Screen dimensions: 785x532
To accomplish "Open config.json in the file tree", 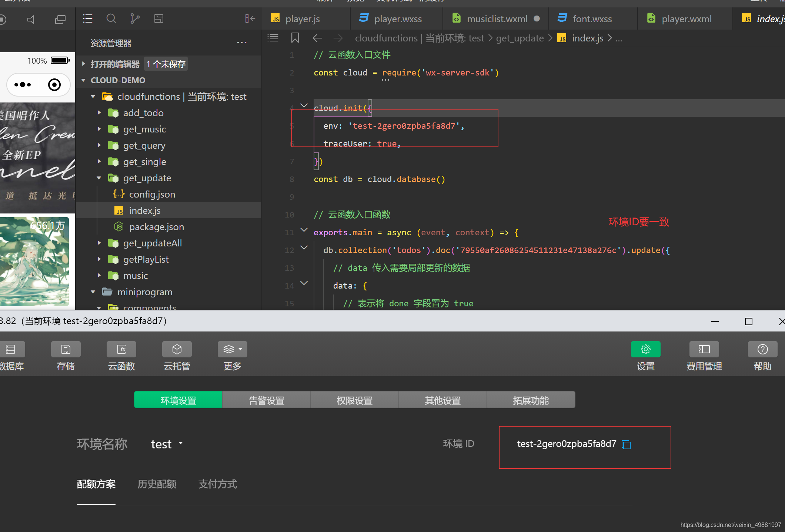I will point(168,194).
